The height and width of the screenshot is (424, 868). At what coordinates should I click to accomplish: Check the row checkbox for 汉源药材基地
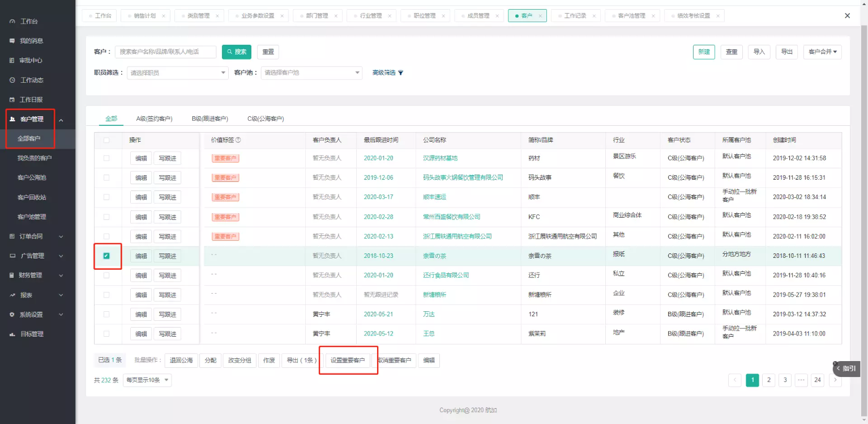coord(106,158)
